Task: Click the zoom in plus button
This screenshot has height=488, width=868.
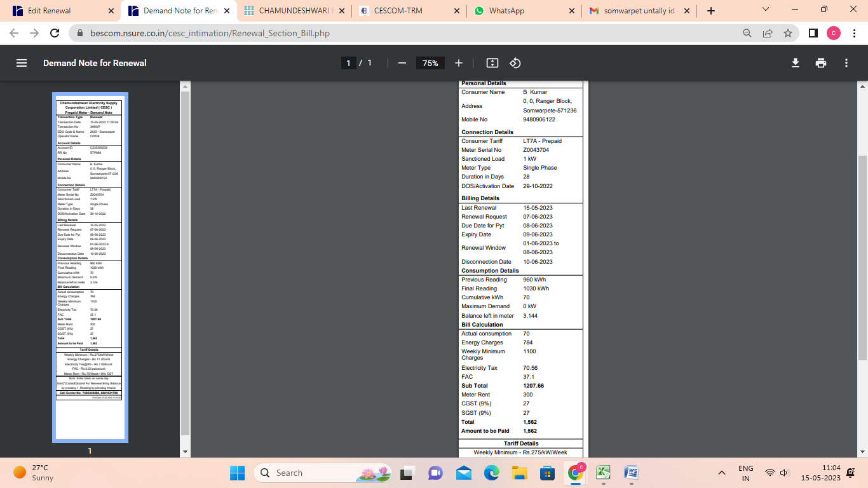Action: 459,63
